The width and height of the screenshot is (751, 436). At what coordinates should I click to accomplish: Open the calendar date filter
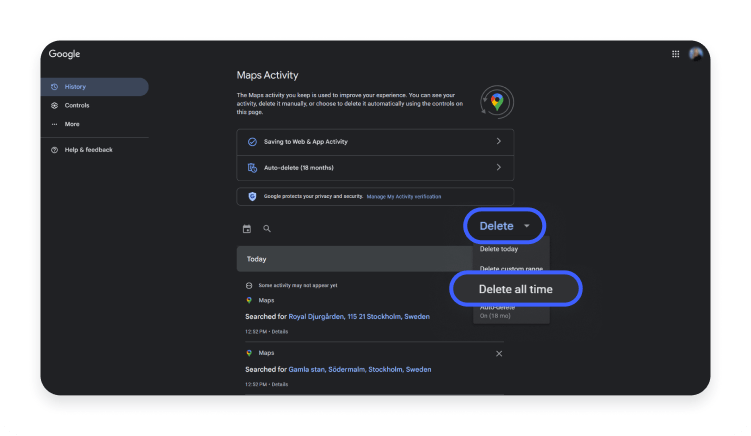point(247,229)
